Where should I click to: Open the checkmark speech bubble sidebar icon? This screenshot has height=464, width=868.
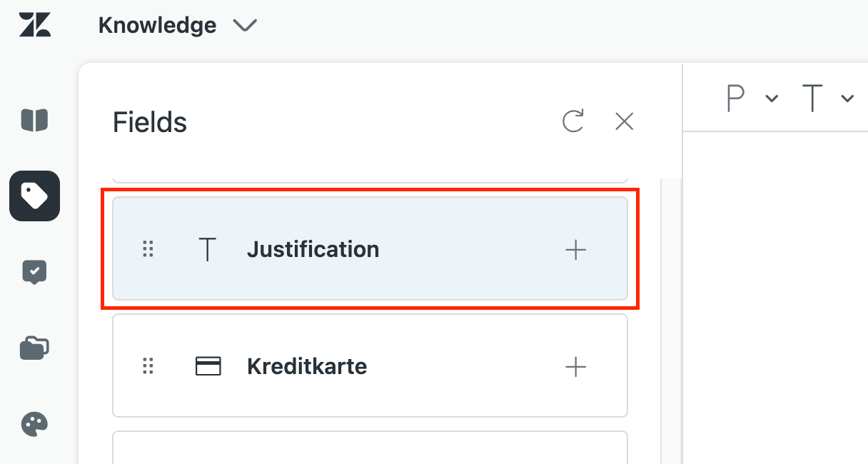pyautogui.click(x=34, y=272)
